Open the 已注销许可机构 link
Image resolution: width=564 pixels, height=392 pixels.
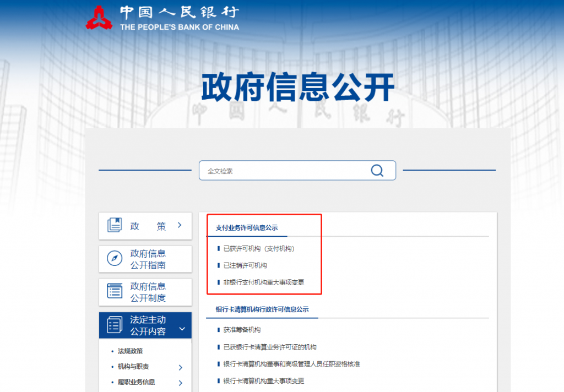245,265
